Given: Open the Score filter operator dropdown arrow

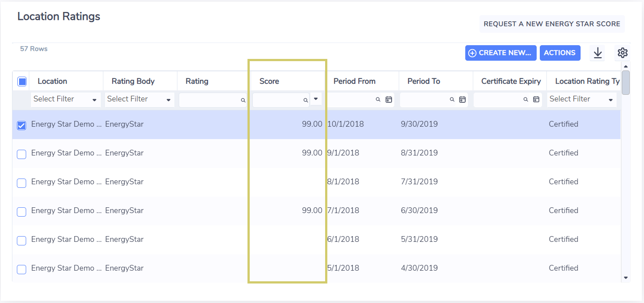Looking at the screenshot, I should 316,99.
